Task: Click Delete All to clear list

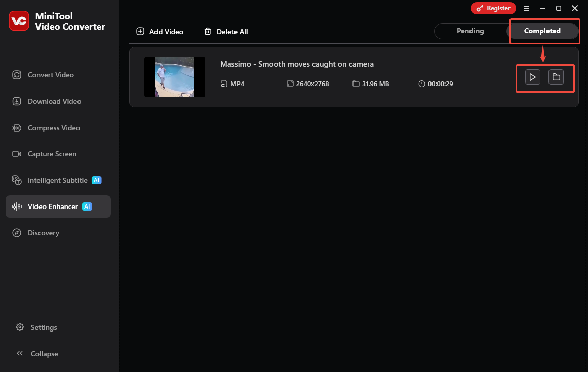Action: tap(226, 32)
